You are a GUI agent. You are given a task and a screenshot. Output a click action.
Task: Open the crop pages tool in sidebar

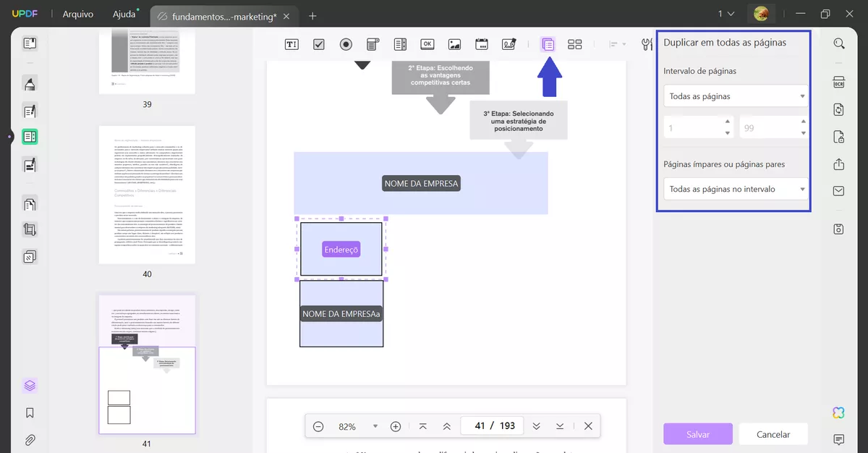[x=30, y=230]
